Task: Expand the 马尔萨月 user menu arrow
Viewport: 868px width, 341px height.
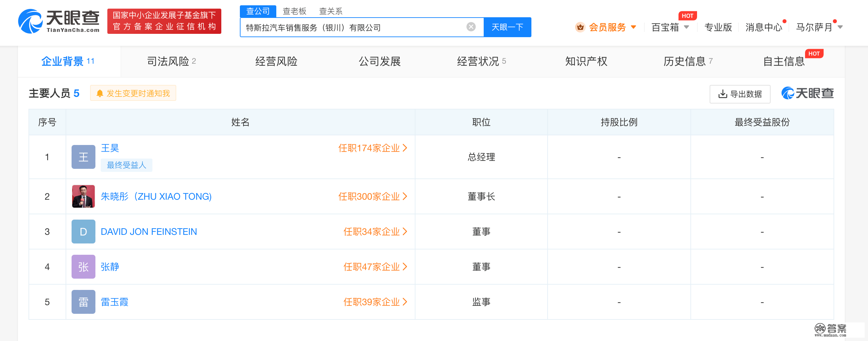Action: [840, 27]
